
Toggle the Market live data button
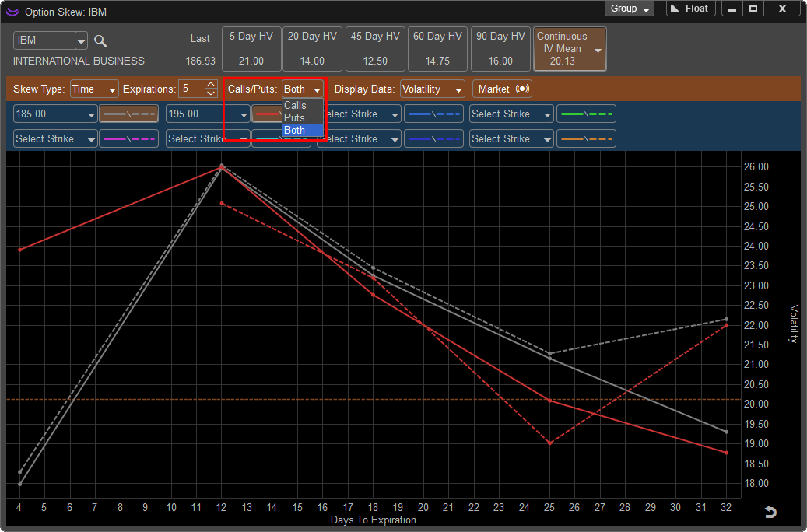pyautogui.click(x=502, y=89)
